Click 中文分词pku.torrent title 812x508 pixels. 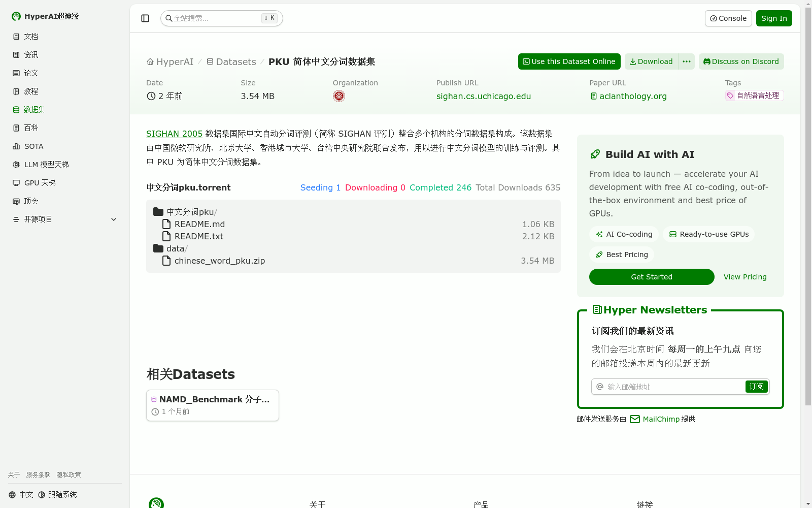click(188, 187)
